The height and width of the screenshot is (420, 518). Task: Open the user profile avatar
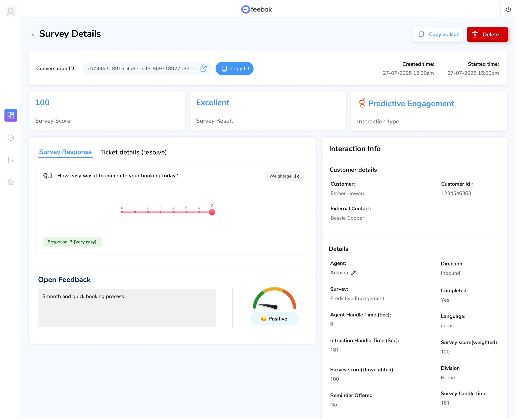[x=11, y=11]
